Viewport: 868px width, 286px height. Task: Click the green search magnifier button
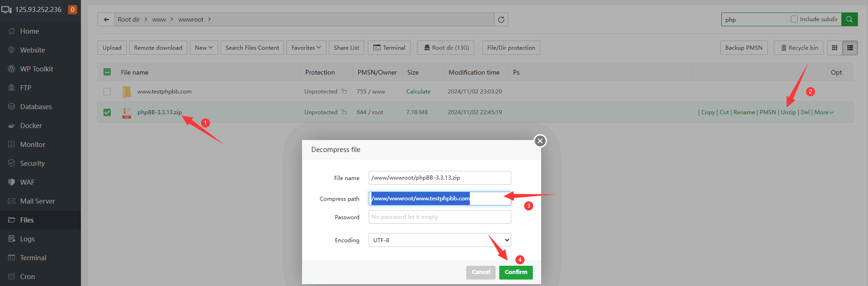[x=849, y=19]
